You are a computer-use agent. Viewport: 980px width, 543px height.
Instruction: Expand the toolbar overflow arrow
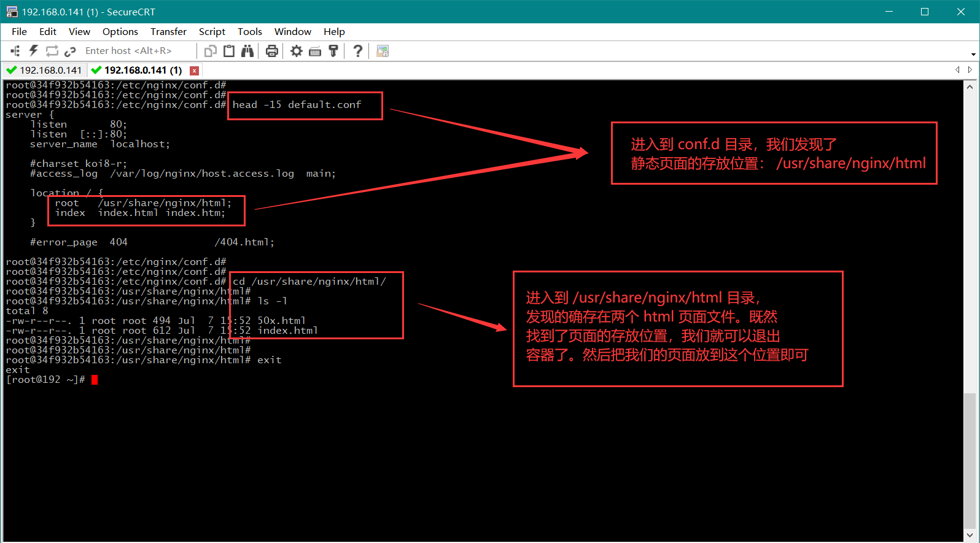coord(973,54)
